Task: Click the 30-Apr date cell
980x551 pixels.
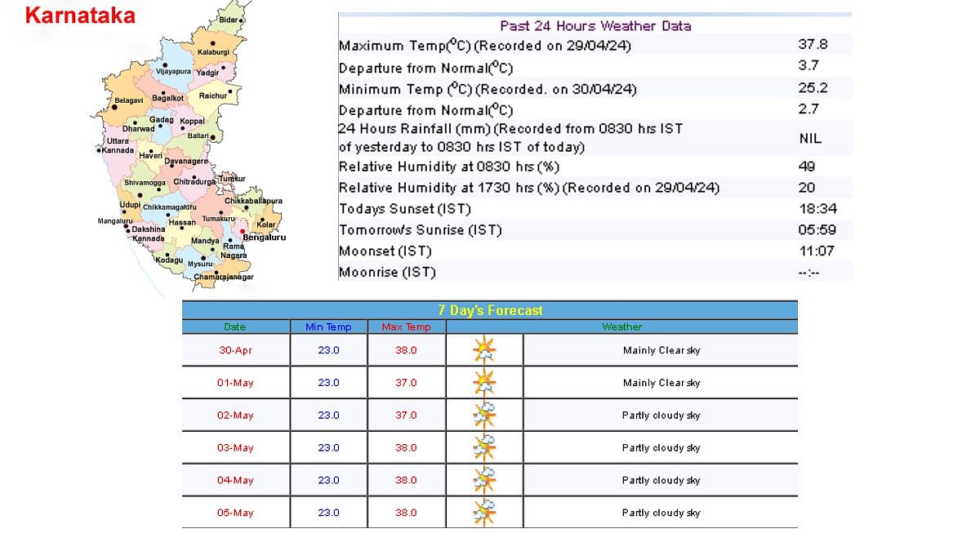Action: (x=235, y=350)
